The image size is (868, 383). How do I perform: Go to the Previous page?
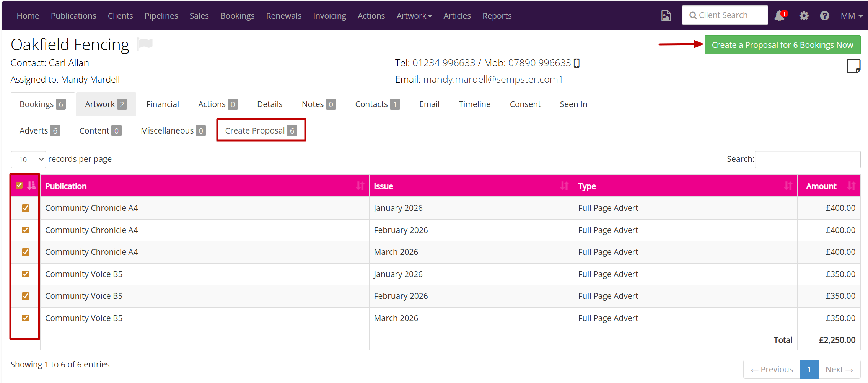click(772, 369)
